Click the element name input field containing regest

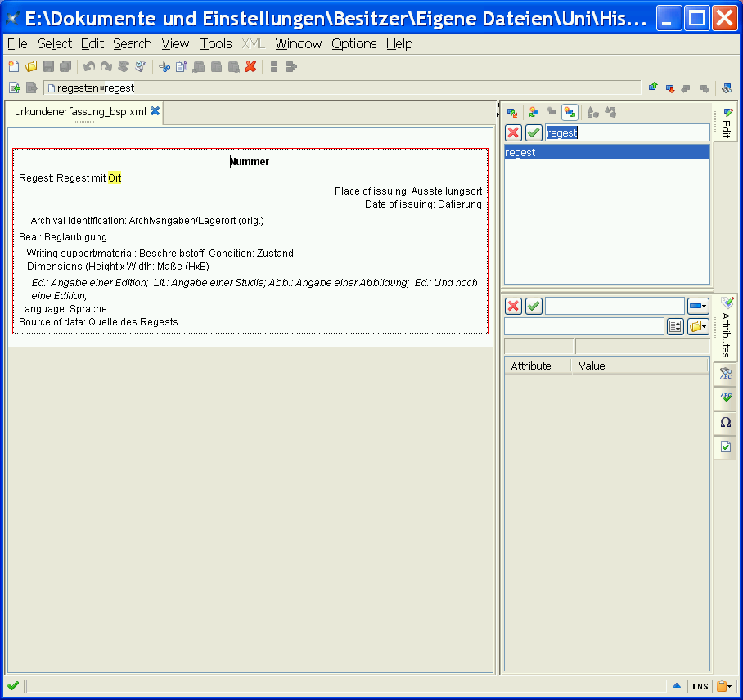pos(628,133)
